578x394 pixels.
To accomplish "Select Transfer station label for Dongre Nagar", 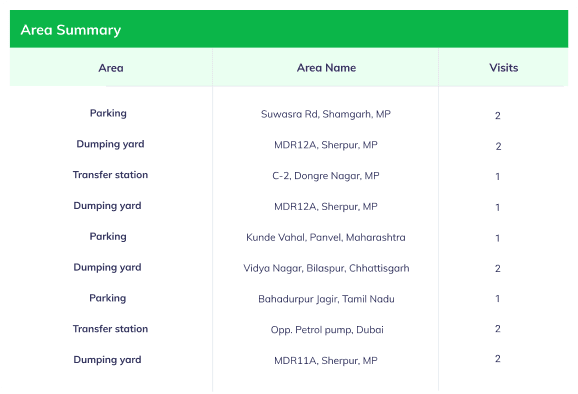I will click(x=110, y=175).
